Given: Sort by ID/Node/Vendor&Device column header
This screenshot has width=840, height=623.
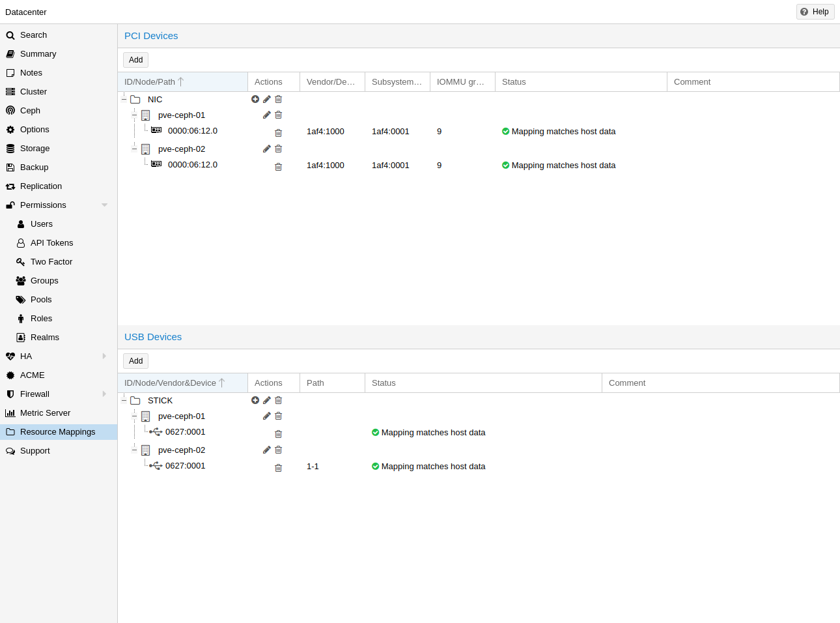Looking at the screenshot, I should [170, 383].
